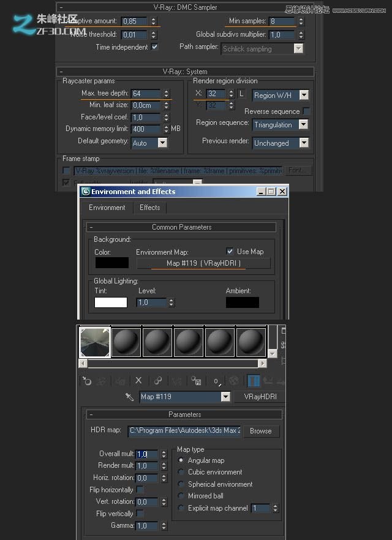Enable the Frame stamp checkbox
This screenshot has height=540, width=392.
[x=66, y=170]
